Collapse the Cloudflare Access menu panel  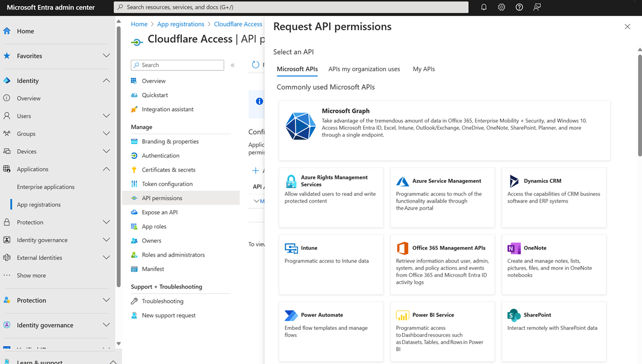coord(232,65)
